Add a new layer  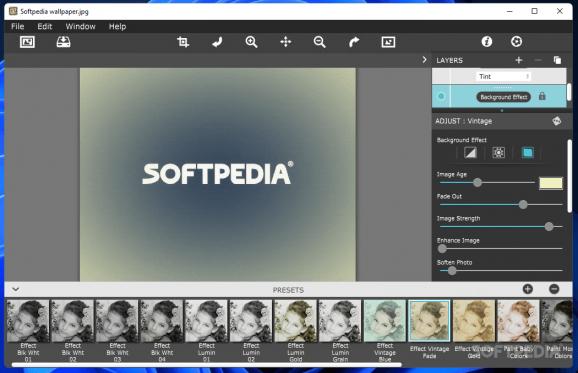tap(519, 60)
